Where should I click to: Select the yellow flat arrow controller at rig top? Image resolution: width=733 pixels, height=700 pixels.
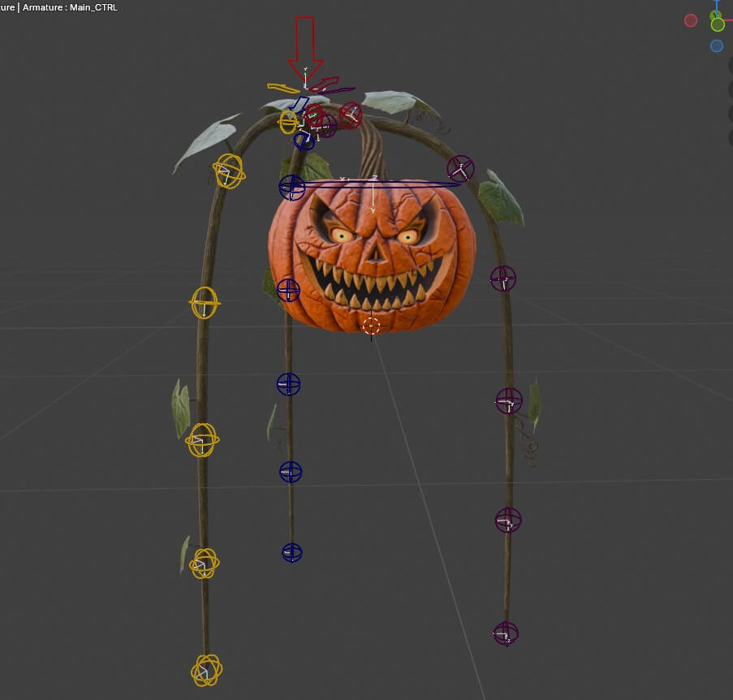click(282, 88)
